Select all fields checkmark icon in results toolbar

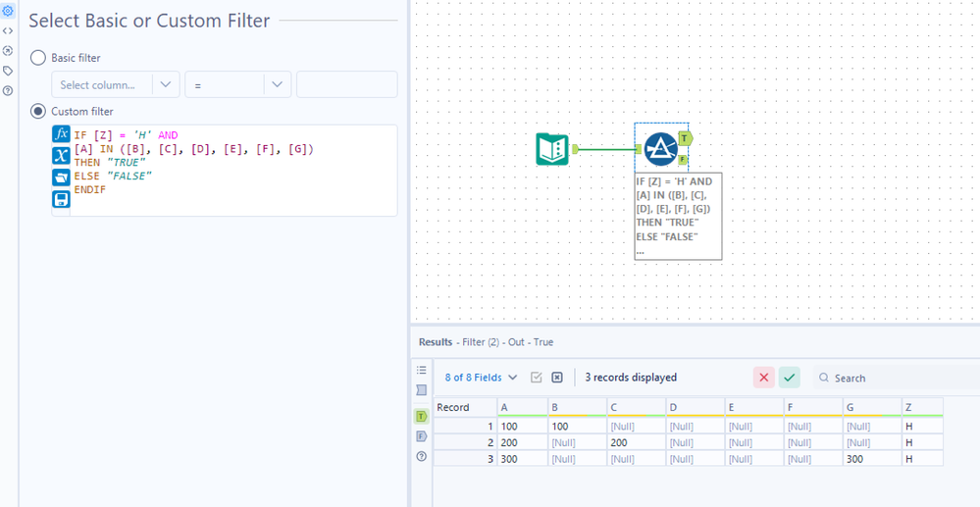point(537,378)
